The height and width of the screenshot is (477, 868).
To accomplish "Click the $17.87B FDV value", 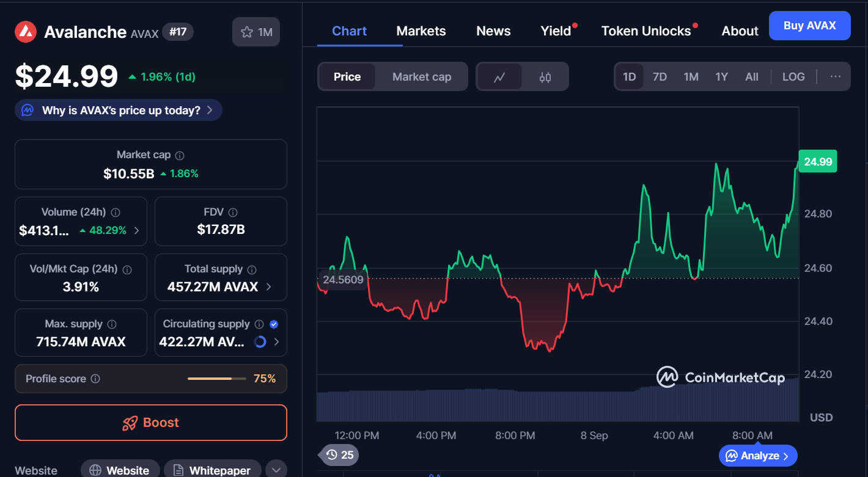I will tap(221, 230).
